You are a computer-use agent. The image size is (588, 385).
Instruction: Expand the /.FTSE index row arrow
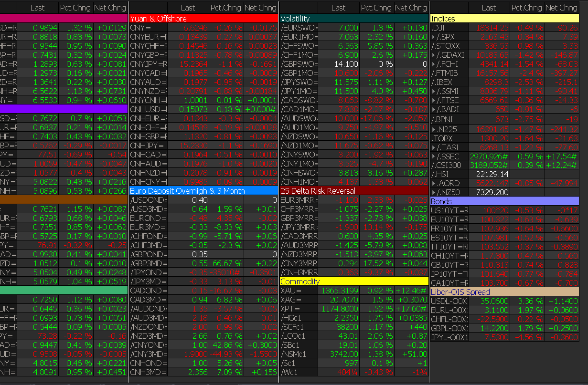pos(433,101)
